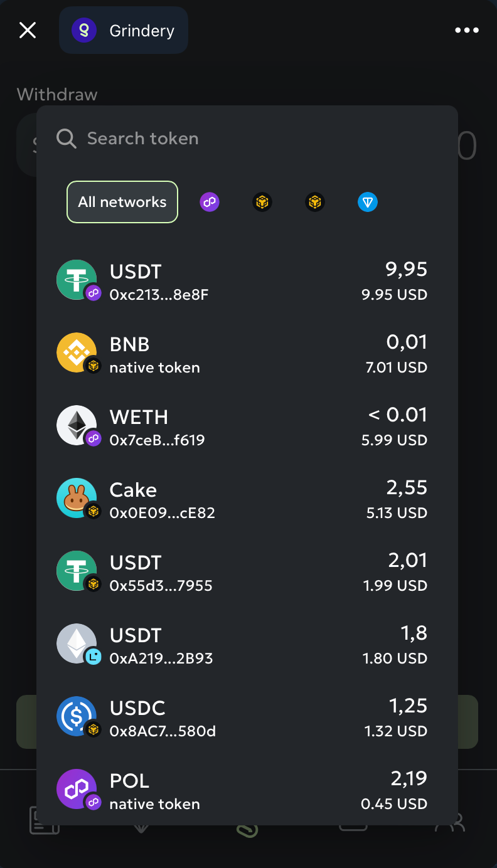Click the Ethereum WETH token logo
The image size is (497, 868).
point(77,425)
